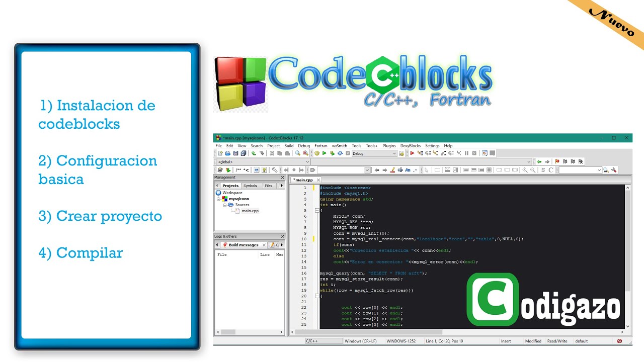Collapse the Sources folder node
644x362 pixels.
[225, 205]
